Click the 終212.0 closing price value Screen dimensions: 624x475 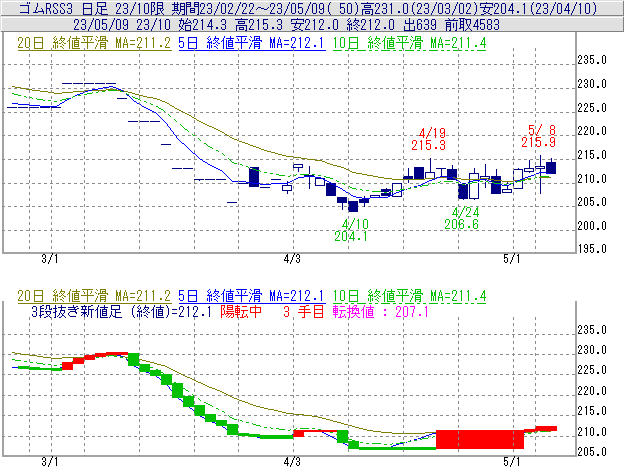coord(371,25)
